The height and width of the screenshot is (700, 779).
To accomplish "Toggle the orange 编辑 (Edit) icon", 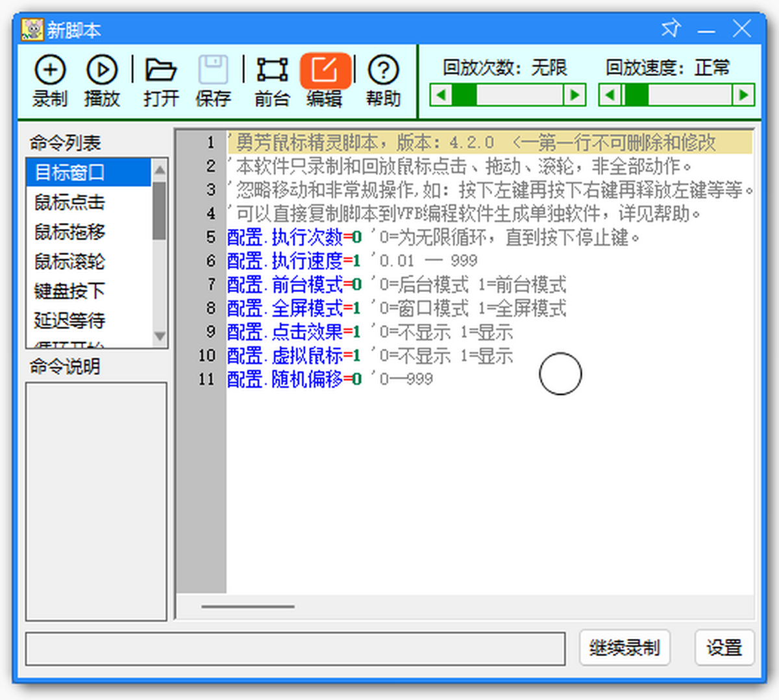I will click(x=325, y=71).
